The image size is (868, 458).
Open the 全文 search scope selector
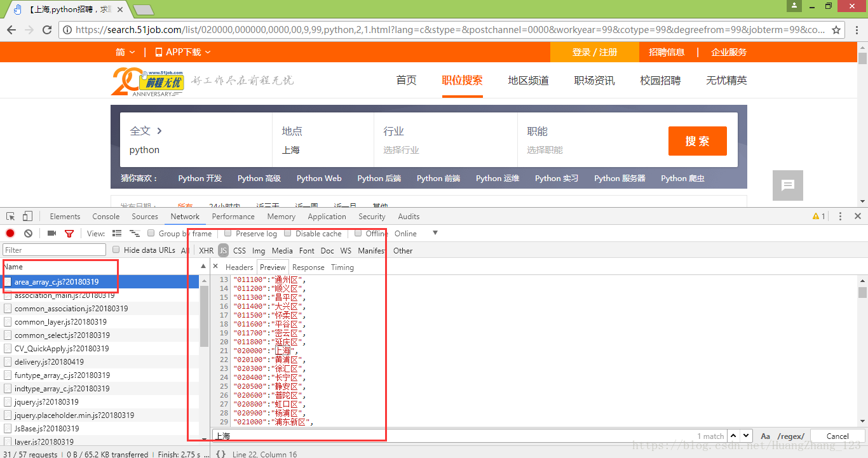146,131
